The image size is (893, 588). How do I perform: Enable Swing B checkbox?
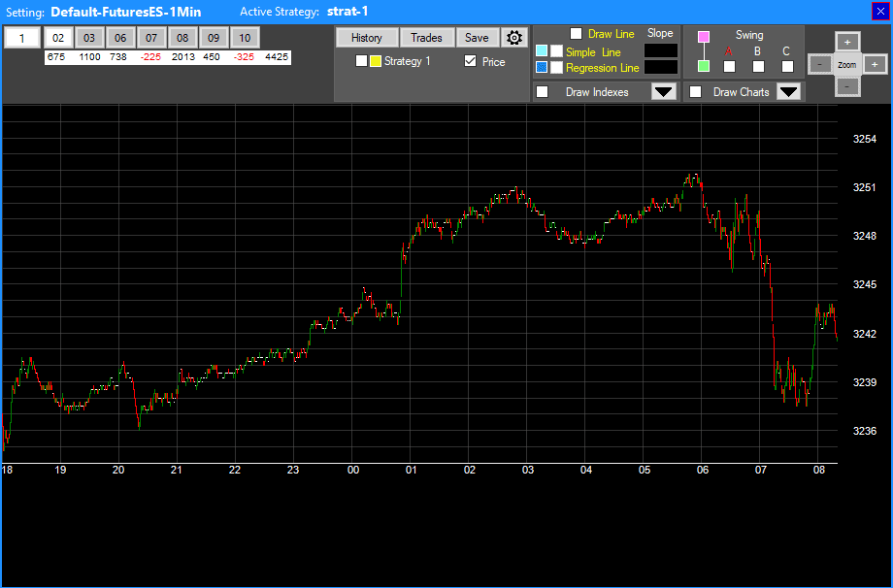click(x=758, y=66)
